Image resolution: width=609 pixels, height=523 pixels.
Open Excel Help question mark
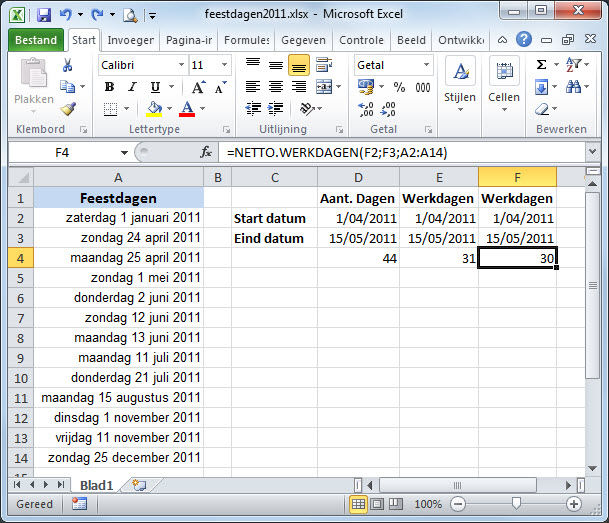(x=524, y=39)
